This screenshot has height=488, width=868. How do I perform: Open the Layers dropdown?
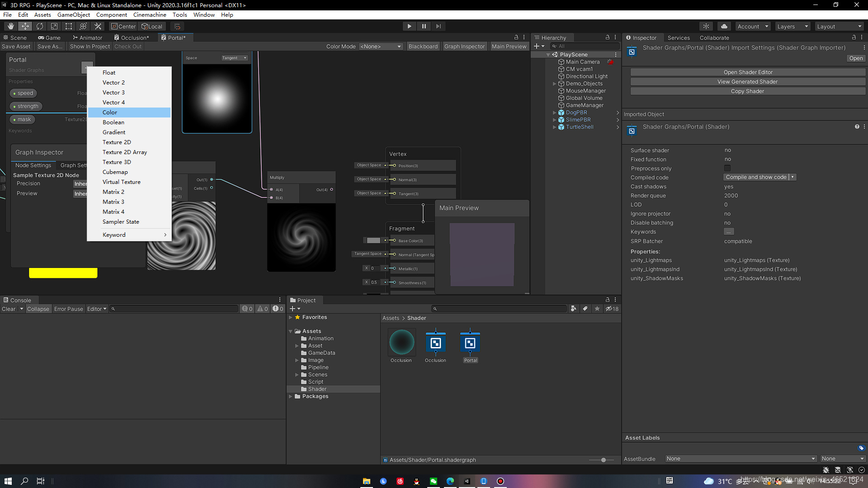(793, 26)
